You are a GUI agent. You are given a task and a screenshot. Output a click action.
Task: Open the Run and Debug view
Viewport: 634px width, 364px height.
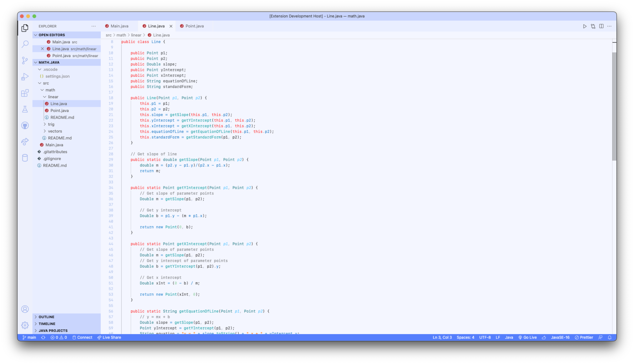tap(25, 77)
